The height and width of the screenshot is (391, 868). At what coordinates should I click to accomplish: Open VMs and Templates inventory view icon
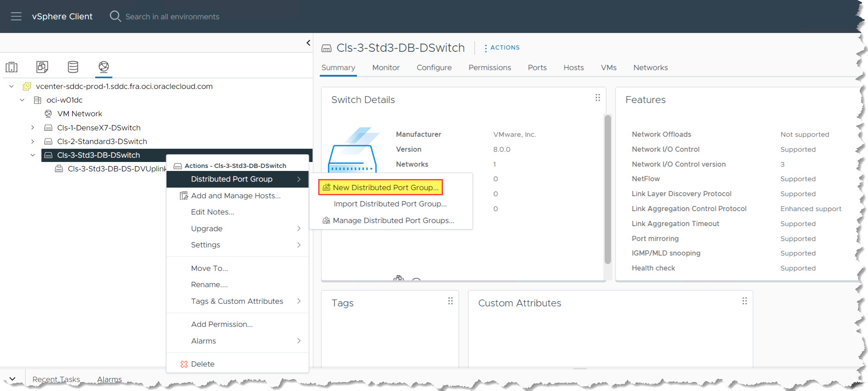click(42, 67)
